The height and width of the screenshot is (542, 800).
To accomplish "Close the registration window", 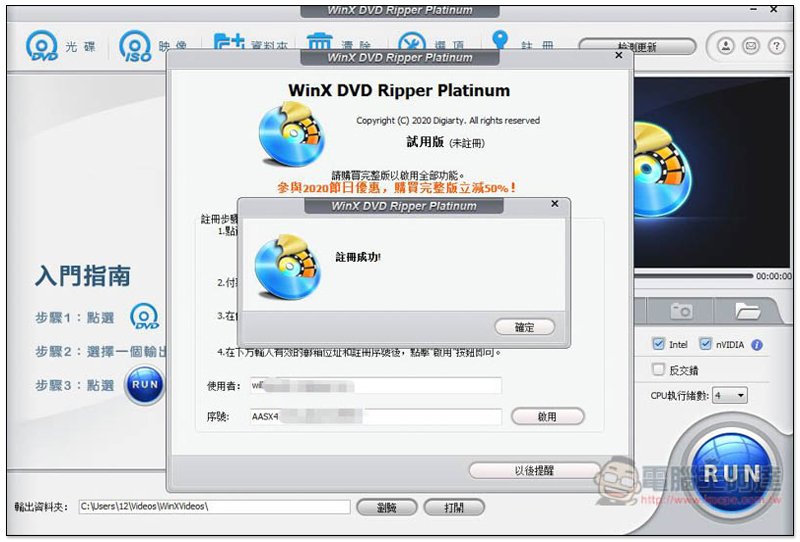I will click(x=619, y=55).
